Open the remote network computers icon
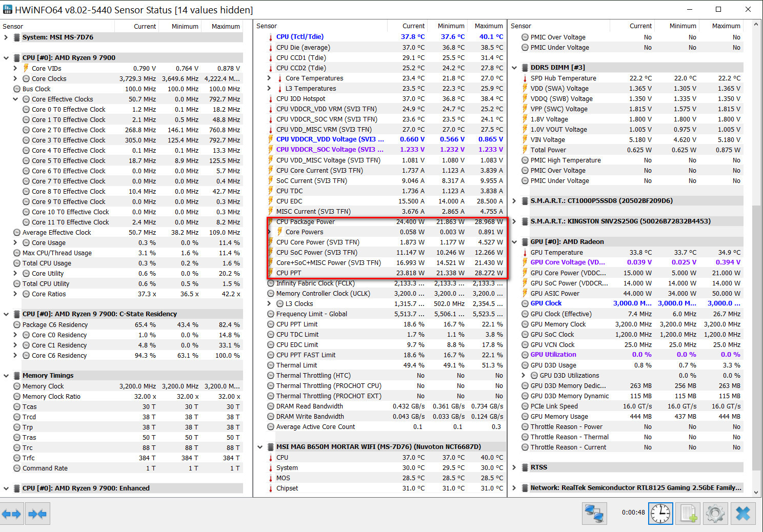 (594, 513)
